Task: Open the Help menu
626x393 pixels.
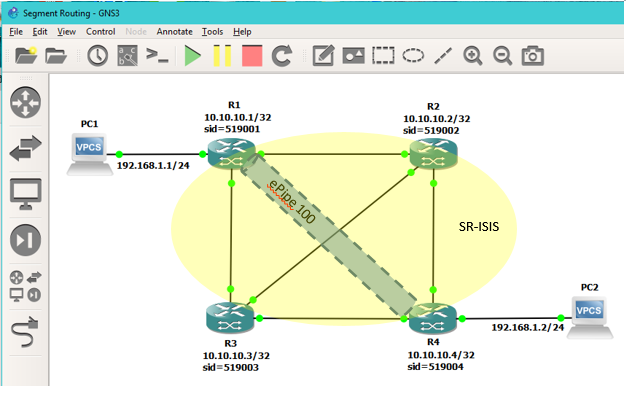Action: click(x=242, y=32)
